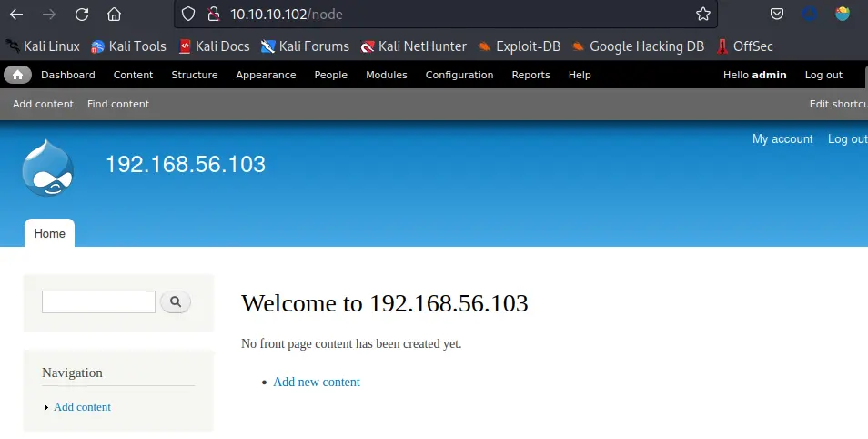The height and width of the screenshot is (439, 868).
Task: Click the Edit shortcuts link
Action: (x=838, y=104)
